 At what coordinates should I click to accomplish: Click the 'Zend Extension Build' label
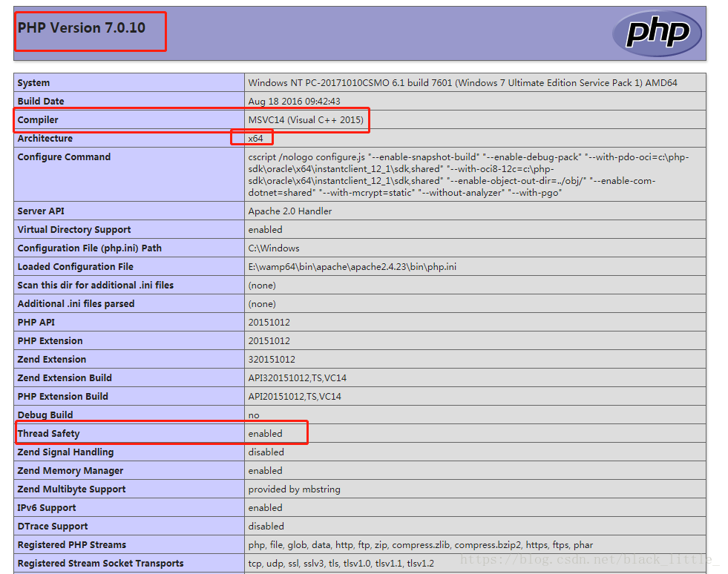65,378
